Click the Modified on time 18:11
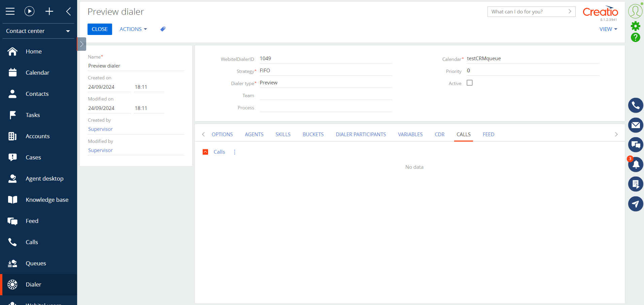Image resolution: width=644 pixels, height=305 pixels. point(149,108)
